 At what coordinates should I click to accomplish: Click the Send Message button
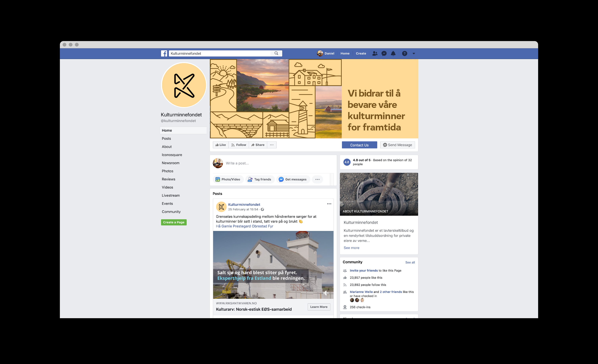click(397, 145)
